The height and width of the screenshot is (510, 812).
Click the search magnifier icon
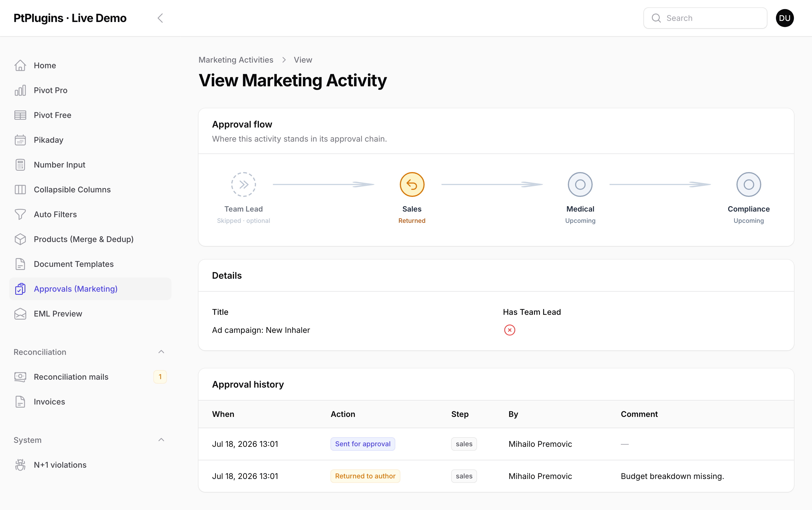[656, 18]
